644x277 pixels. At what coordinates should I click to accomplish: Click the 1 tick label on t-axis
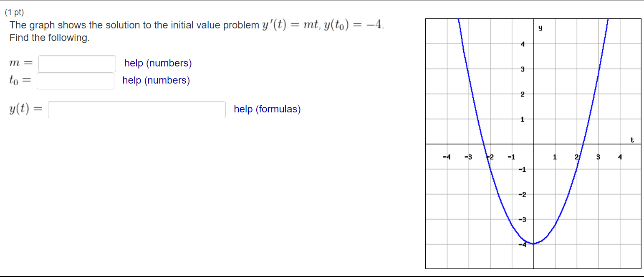[x=555, y=158]
